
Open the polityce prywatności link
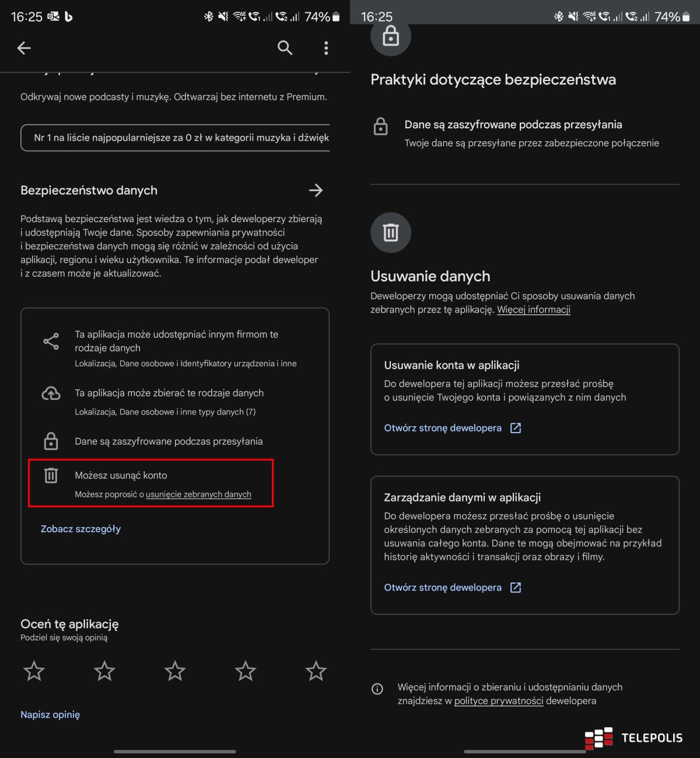[x=499, y=701]
